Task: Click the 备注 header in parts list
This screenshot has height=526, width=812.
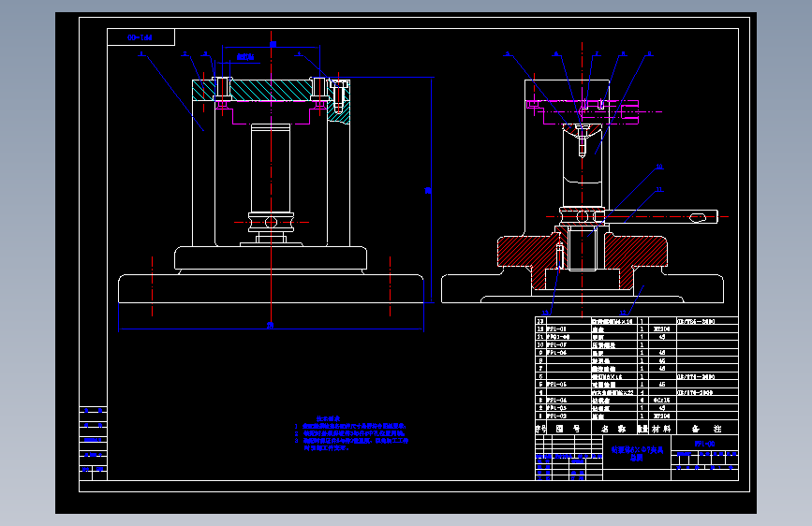Action: pyautogui.click(x=707, y=429)
